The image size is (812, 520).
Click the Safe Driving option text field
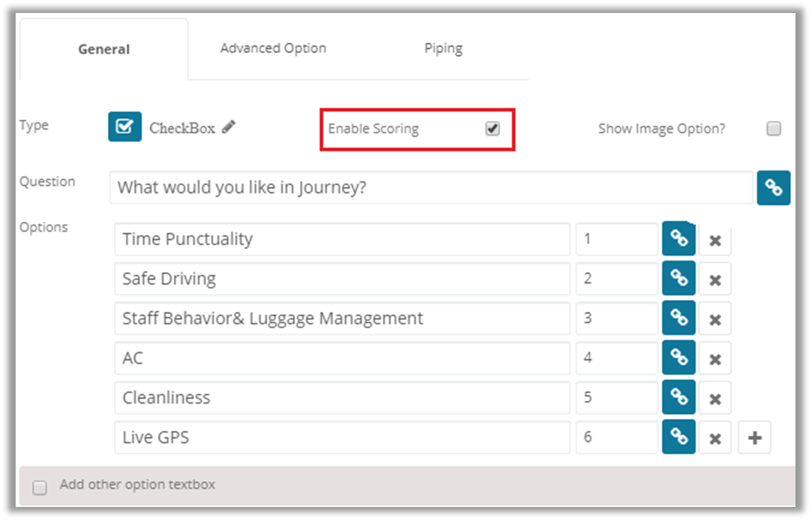click(x=342, y=279)
